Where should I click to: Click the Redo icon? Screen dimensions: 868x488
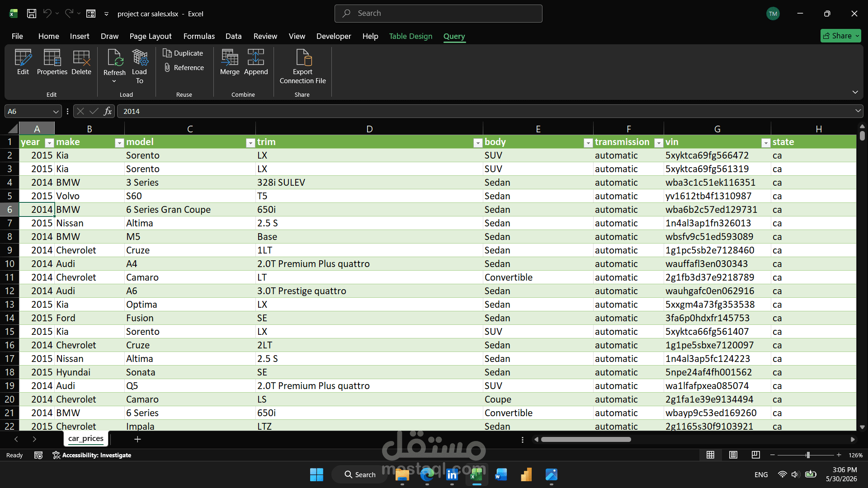tap(69, 14)
